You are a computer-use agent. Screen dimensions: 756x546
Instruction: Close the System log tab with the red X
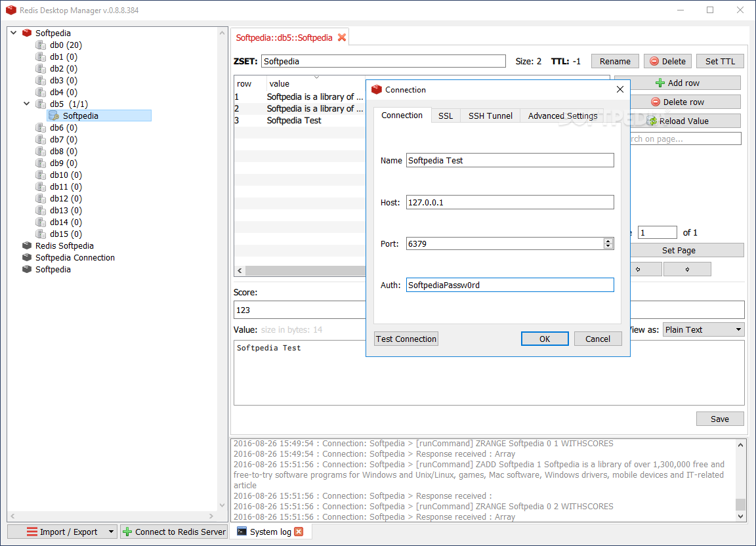coord(299,532)
